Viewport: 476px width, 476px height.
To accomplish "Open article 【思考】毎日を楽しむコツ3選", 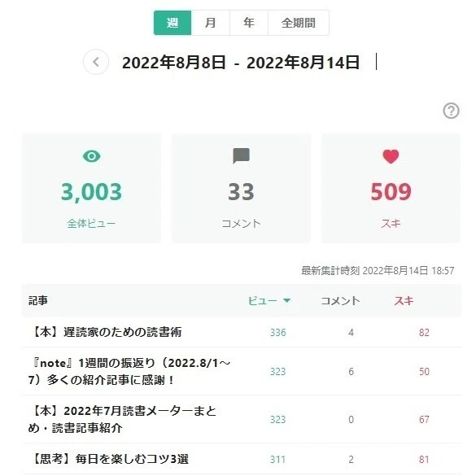I will coord(109,459).
